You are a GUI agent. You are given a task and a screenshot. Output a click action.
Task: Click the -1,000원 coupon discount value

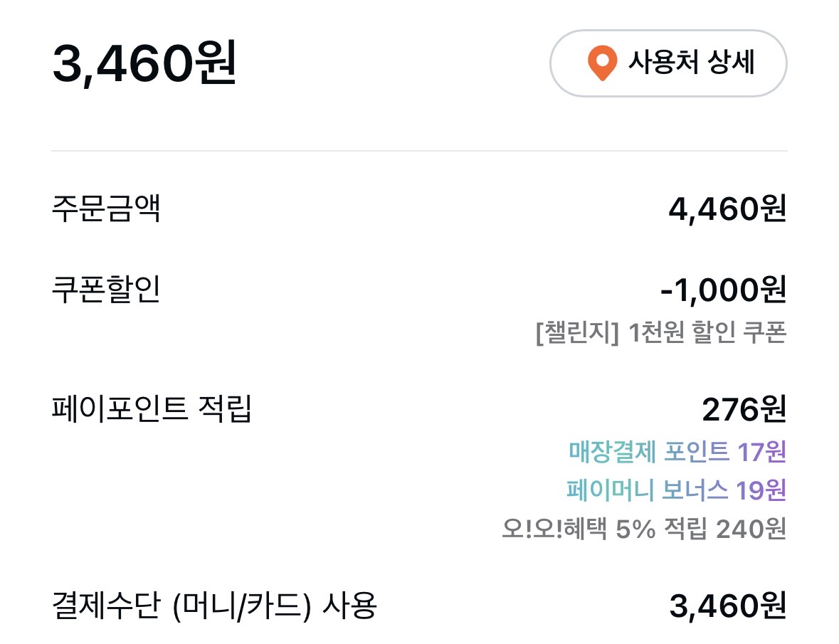pyautogui.click(x=723, y=290)
